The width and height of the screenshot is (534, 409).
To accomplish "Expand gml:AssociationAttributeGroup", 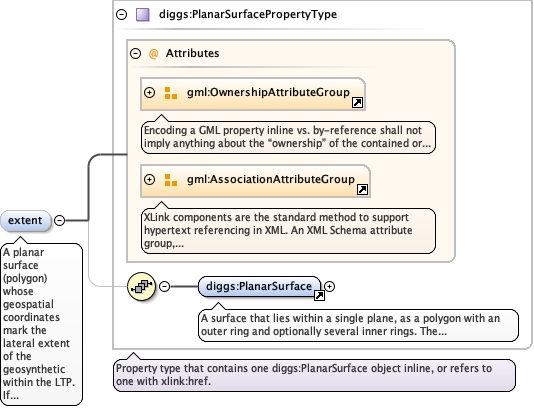I will (x=150, y=179).
